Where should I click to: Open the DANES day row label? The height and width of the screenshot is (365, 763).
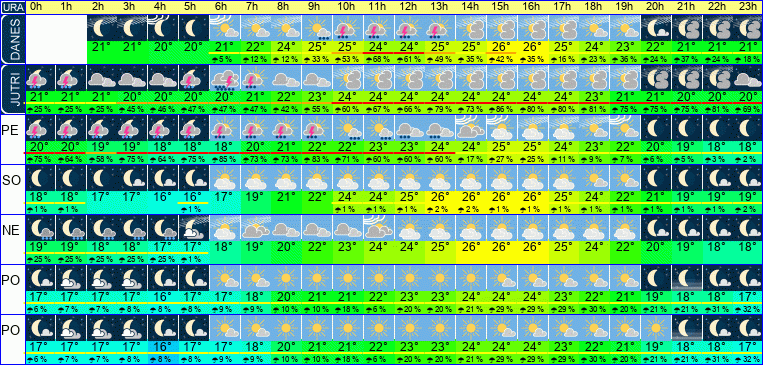tap(12, 39)
